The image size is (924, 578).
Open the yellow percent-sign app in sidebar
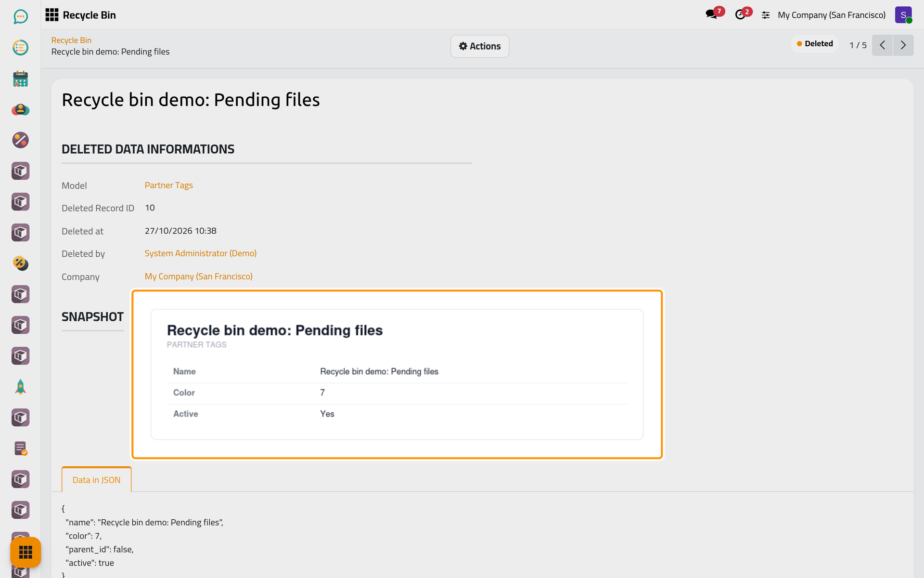tap(20, 263)
